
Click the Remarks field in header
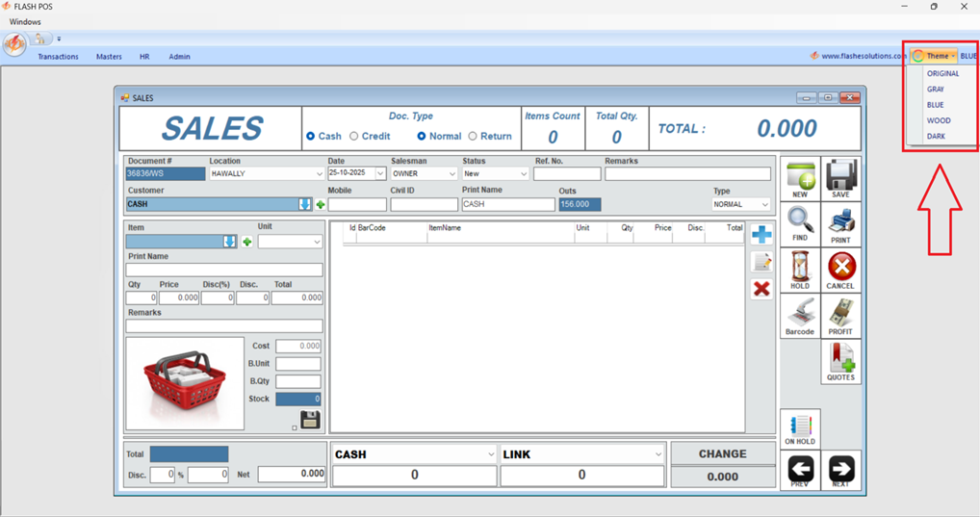687,174
